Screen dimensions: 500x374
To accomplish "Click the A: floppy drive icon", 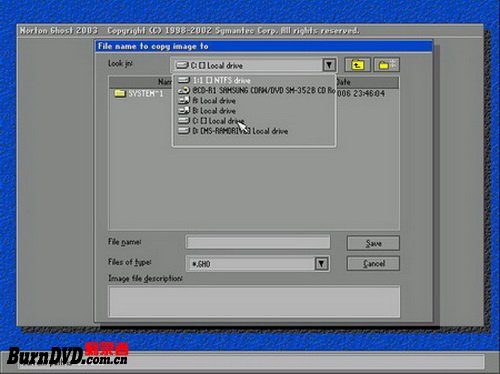I will [184, 100].
